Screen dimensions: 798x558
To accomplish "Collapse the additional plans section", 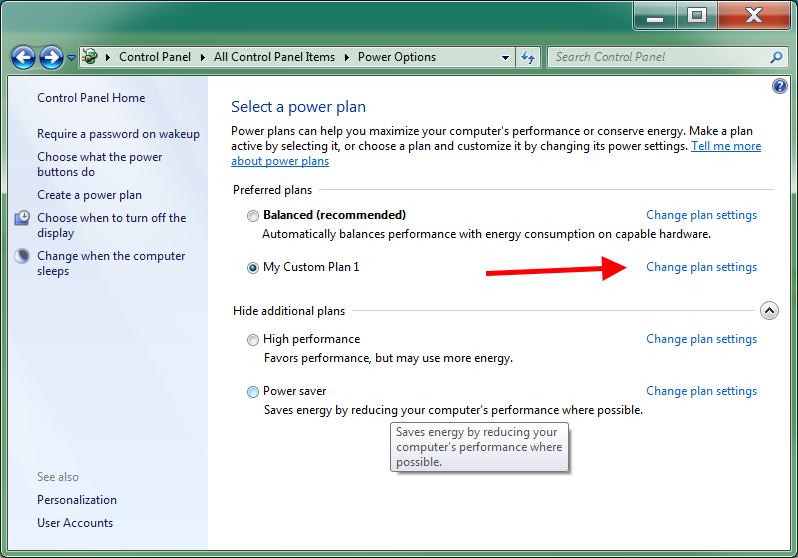I will pos(769,311).
